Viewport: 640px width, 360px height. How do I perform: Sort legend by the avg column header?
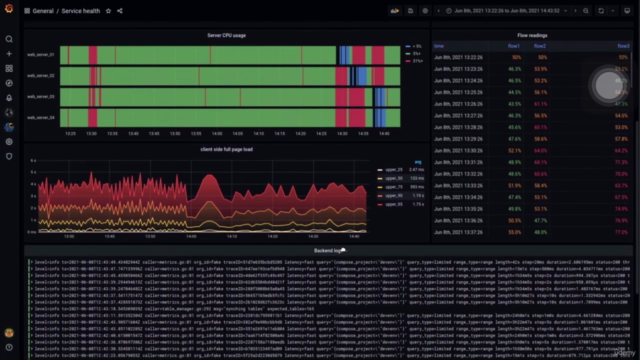pyautogui.click(x=418, y=162)
